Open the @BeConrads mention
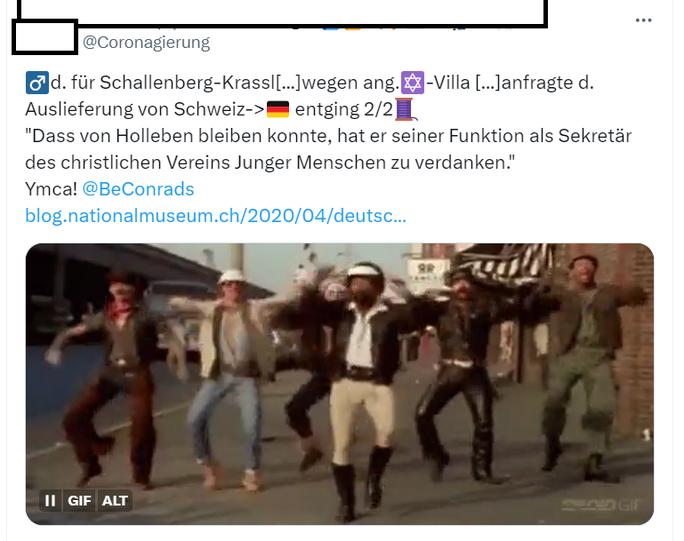Screen dimensions: 684x541 tap(138, 189)
